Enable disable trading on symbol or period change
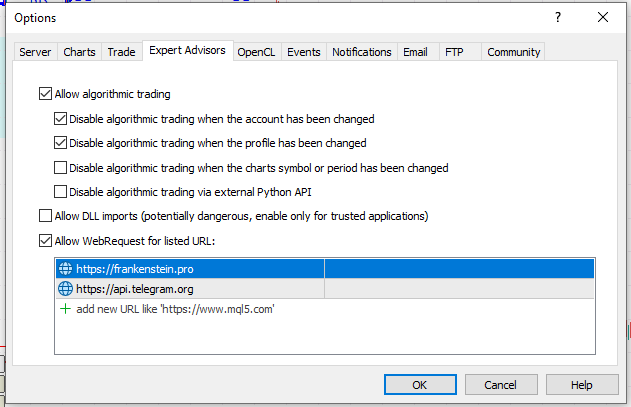631x407 pixels. coord(61,168)
